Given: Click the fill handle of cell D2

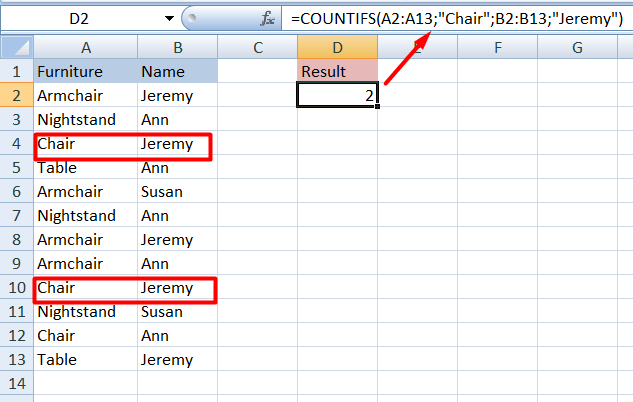Looking at the screenshot, I should pyautogui.click(x=377, y=106).
